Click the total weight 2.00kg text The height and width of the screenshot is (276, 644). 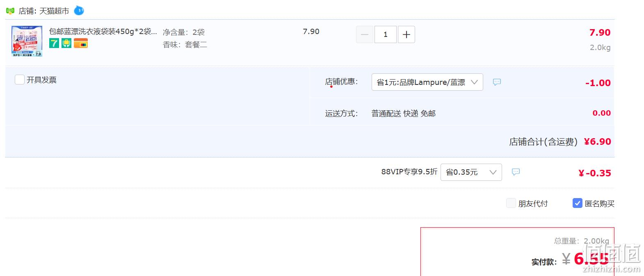(596, 241)
